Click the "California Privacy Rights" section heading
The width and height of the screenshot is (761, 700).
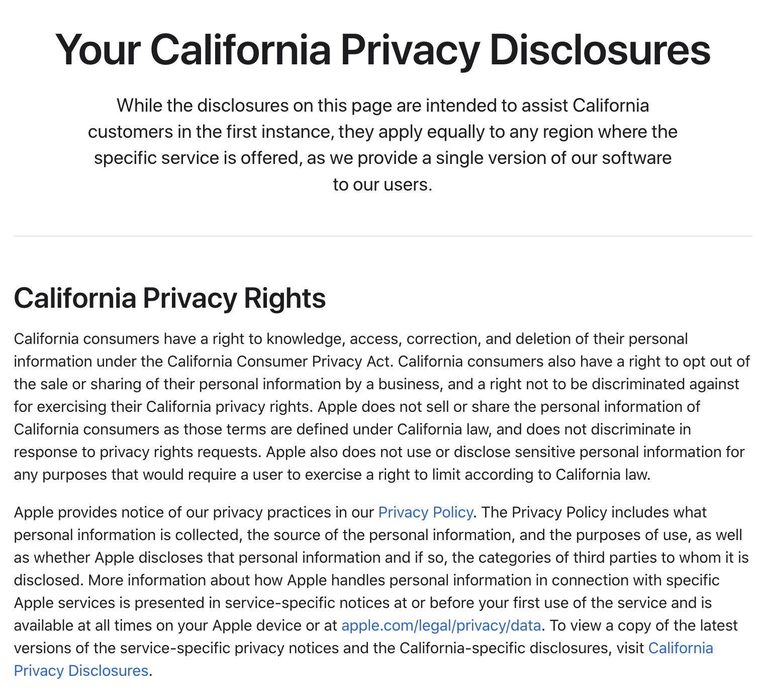170,298
